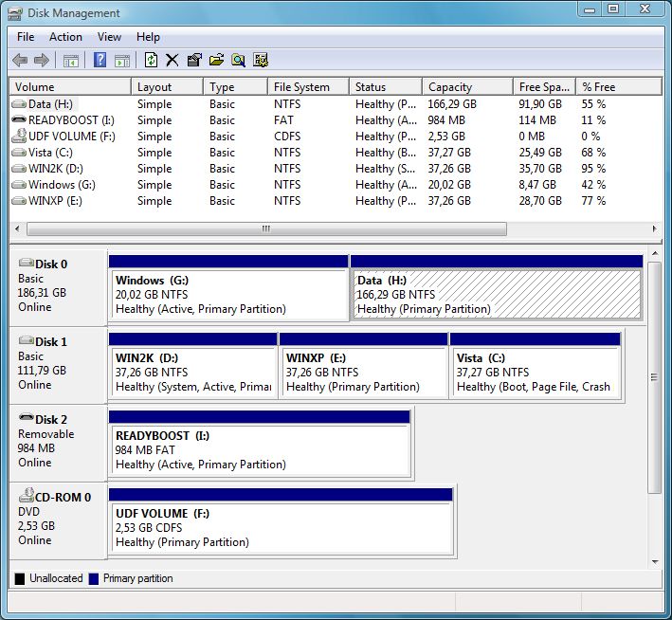The width and height of the screenshot is (672, 620).
Task: Select the Data (H:) volume row
Action: pos(336,103)
